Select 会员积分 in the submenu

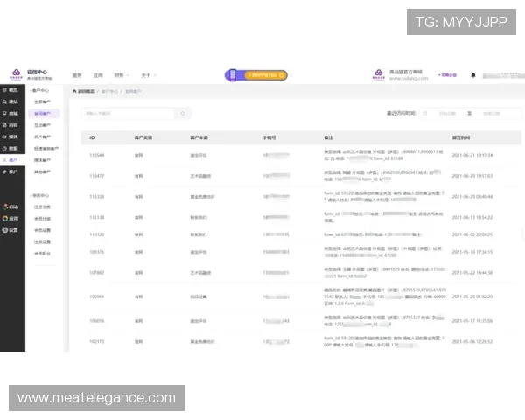[x=42, y=254]
